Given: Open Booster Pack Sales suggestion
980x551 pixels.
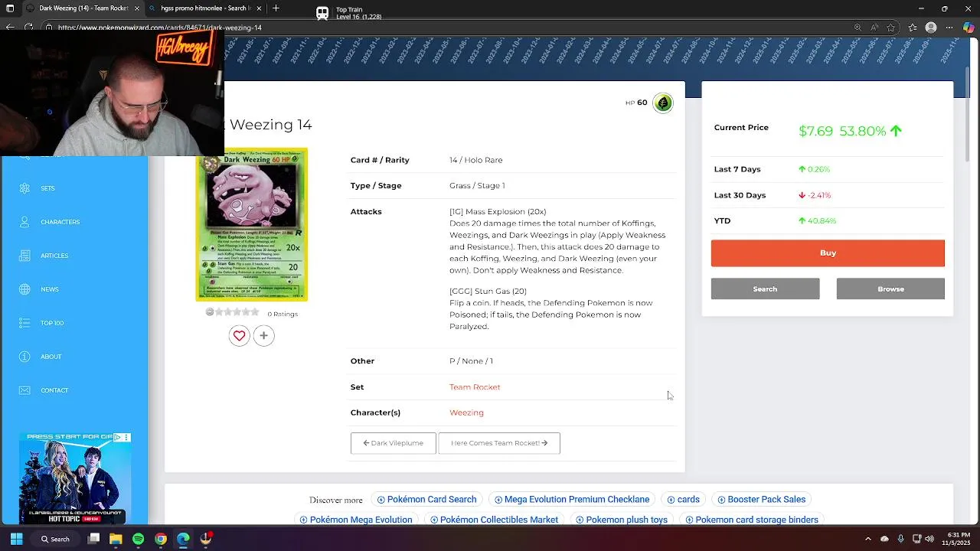Looking at the screenshot, I should 761,500.
